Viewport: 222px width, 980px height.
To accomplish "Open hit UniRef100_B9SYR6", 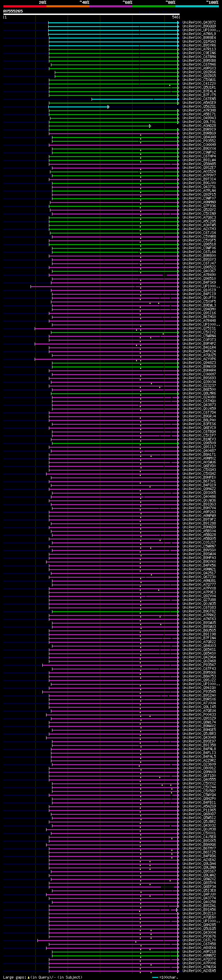I will [199, 45].
